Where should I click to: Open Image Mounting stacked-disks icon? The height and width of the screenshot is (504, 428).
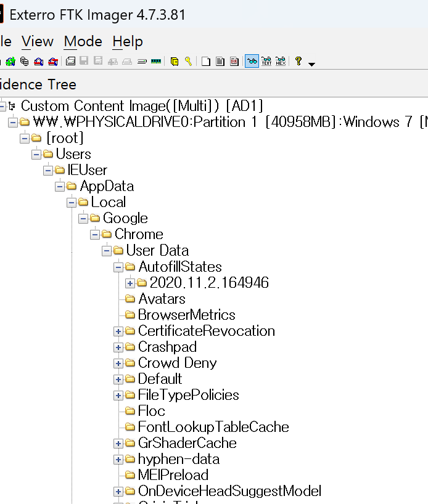click(24, 61)
